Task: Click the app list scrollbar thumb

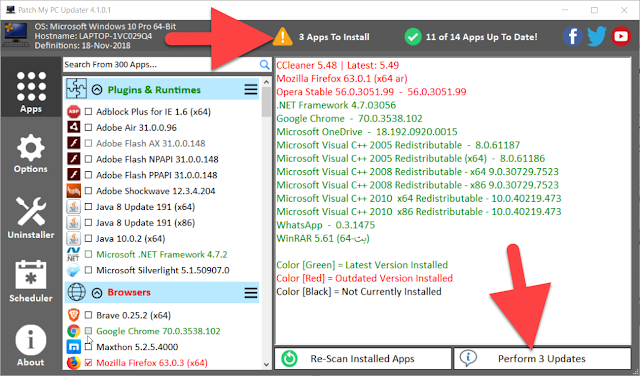Action: click(x=267, y=102)
